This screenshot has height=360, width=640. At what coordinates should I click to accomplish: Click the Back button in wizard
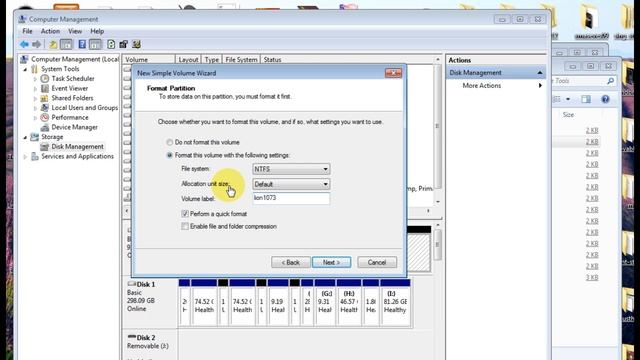click(291, 262)
